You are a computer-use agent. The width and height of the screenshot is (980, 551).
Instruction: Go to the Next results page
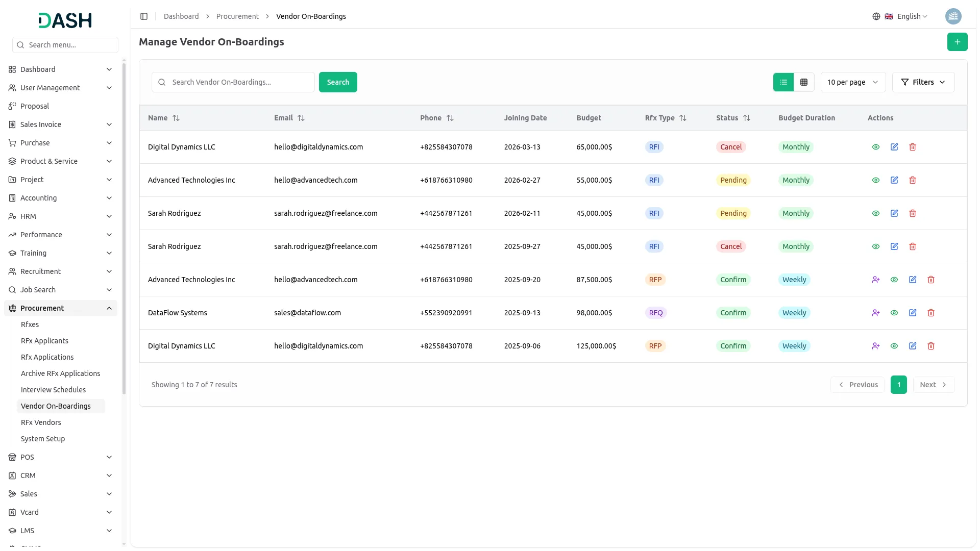coord(933,385)
